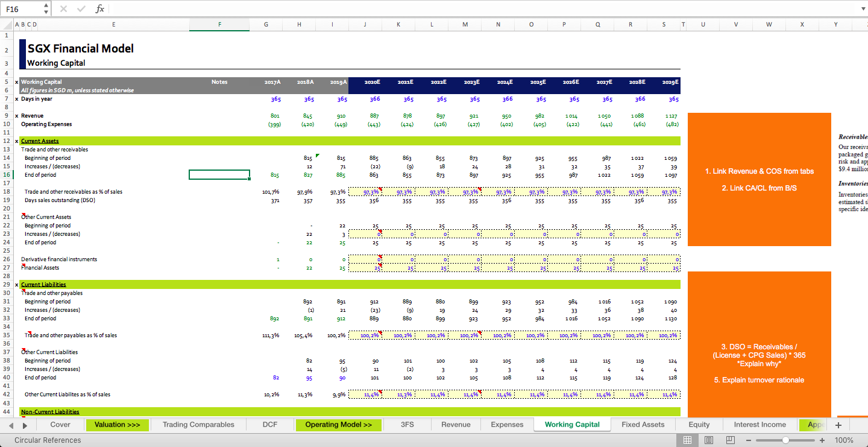868x447 pixels.
Task: Confirm entry with the checkmark icon
Action: click(81, 9)
